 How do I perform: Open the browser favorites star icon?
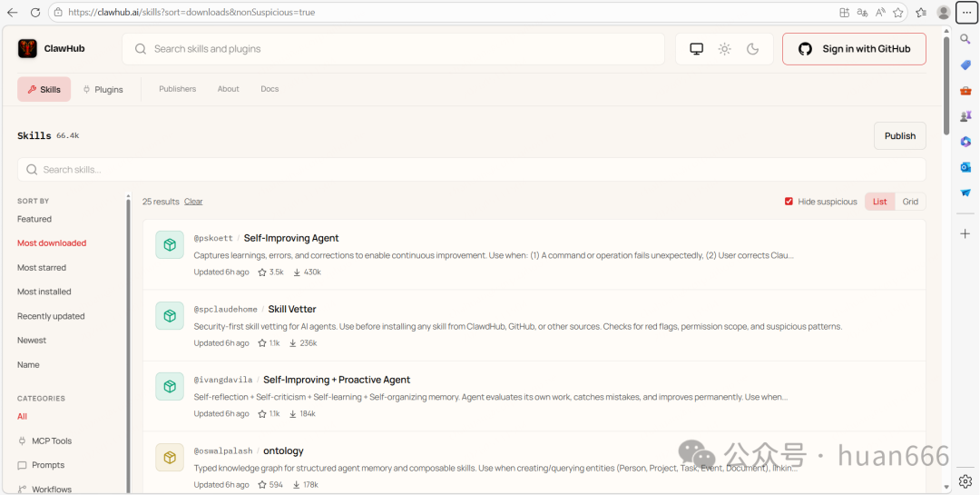pos(898,12)
